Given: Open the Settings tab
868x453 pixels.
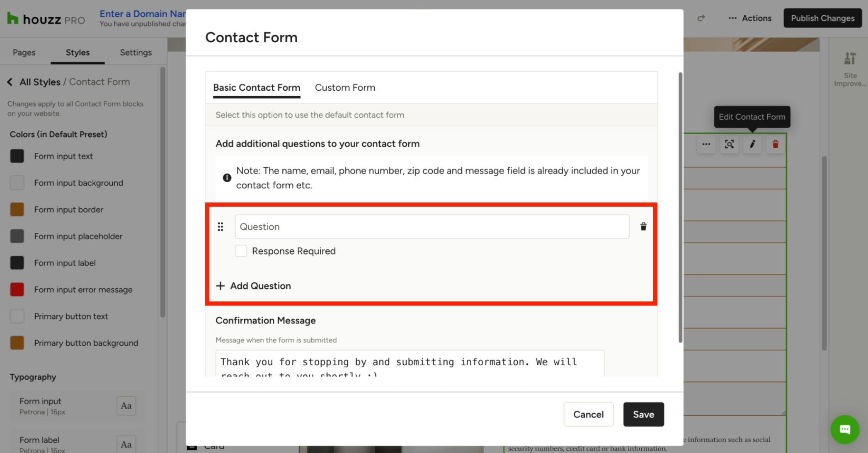Looking at the screenshot, I should 136,53.
